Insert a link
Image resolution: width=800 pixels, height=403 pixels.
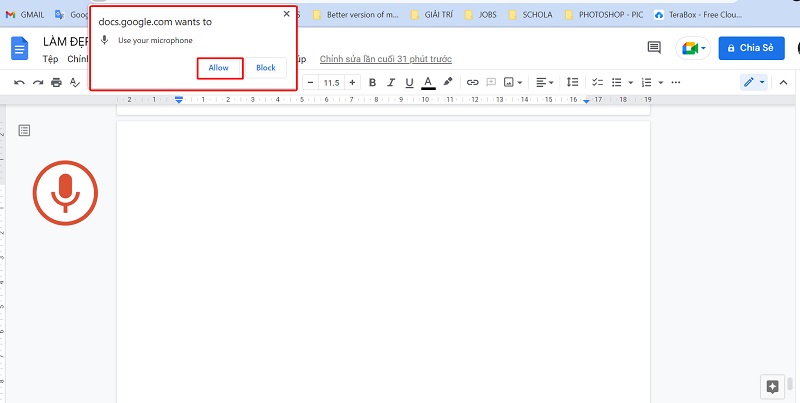pos(473,83)
